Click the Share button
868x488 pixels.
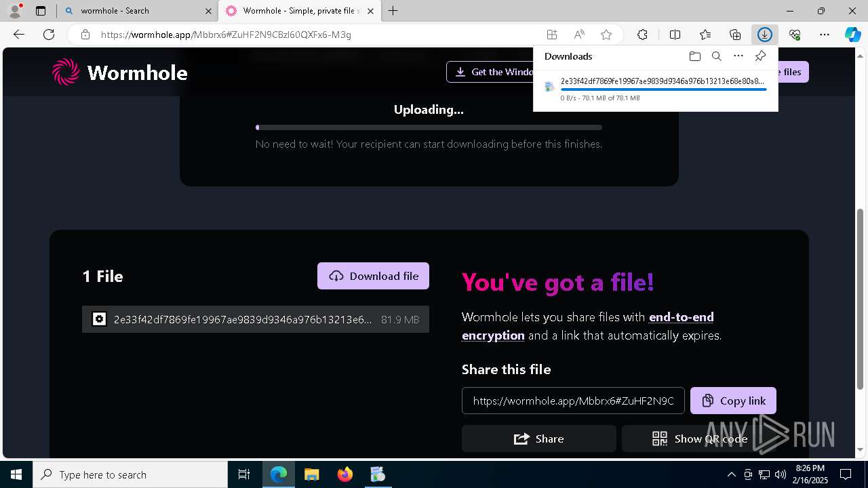click(x=539, y=439)
